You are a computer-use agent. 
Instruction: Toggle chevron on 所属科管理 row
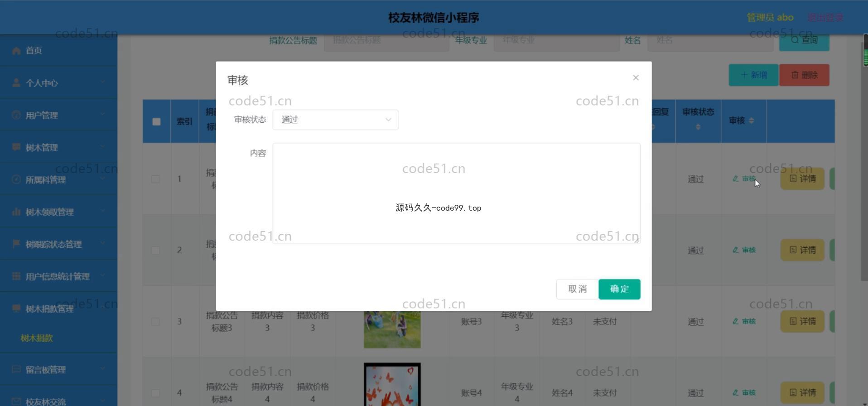103,179
